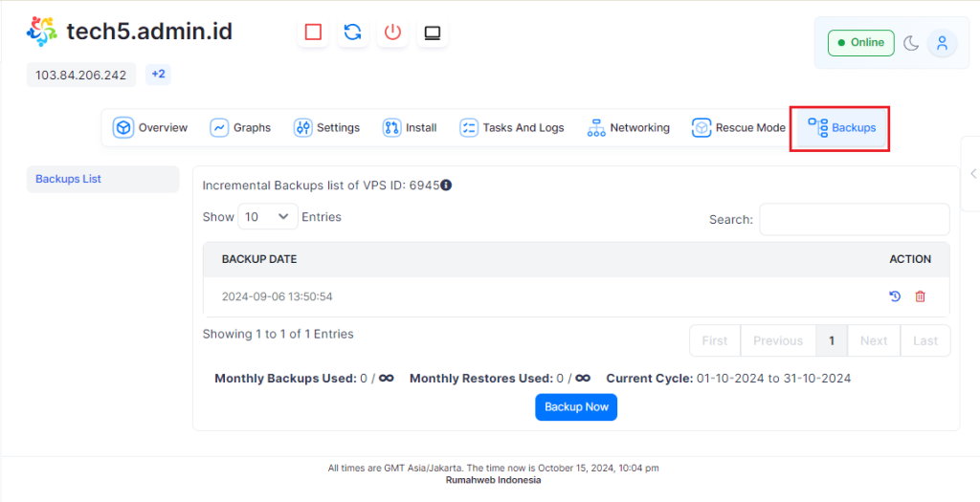This screenshot has height=502, width=980.
Task: Focus the Search input field
Action: tap(855, 219)
